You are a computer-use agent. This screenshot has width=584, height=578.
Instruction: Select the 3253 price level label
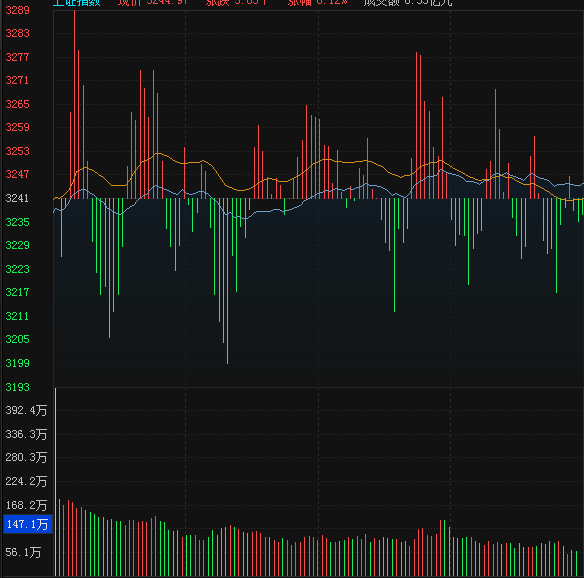[x=18, y=151]
